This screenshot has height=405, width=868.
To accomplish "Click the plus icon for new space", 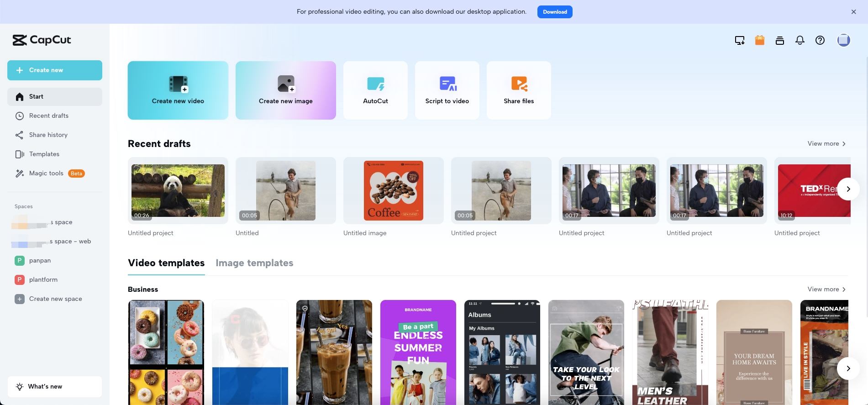I will pos(19,299).
